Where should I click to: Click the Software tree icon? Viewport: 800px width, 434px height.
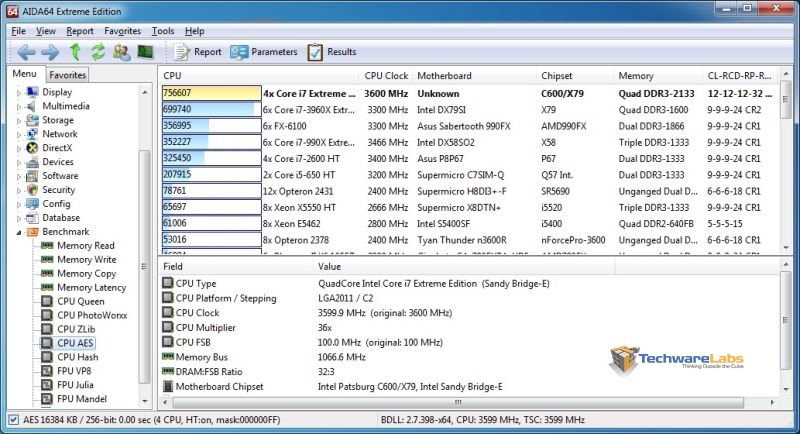[32, 176]
